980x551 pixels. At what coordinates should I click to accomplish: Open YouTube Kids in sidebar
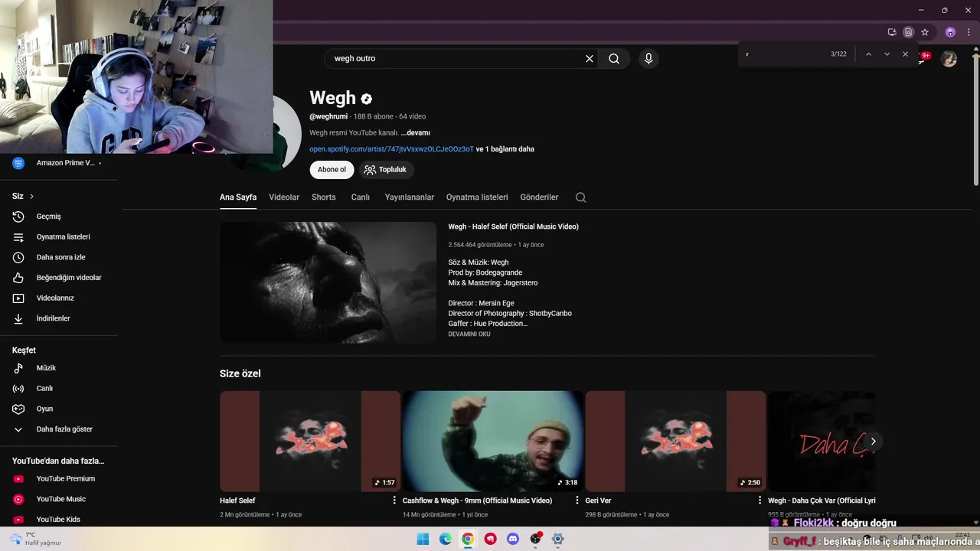tap(59, 520)
